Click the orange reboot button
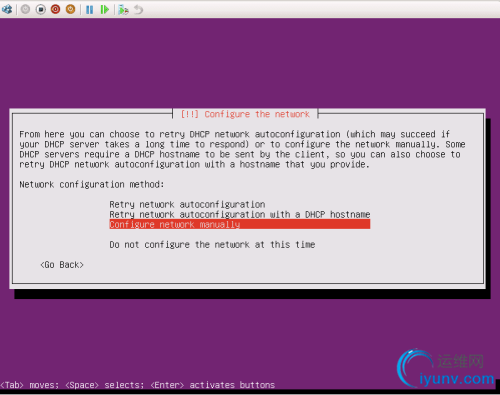Image resolution: width=500 pixels, height=395 pixels. [x=70, y=9]
